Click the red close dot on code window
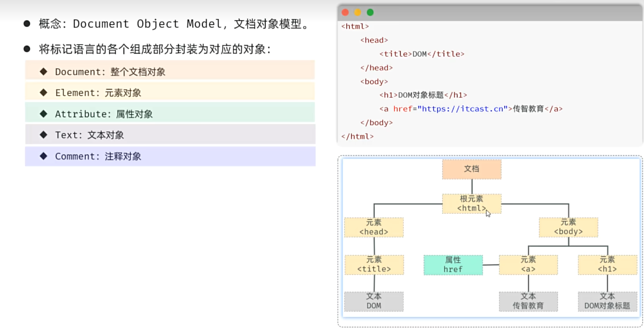The height and width of the screenshot is (328, 644). [345, 12]
